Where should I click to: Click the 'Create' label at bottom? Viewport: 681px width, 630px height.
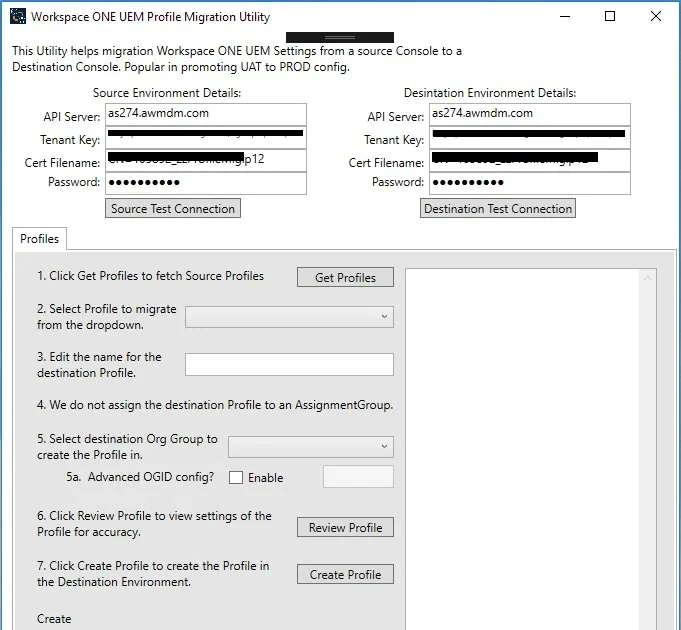tap(54, 619)
